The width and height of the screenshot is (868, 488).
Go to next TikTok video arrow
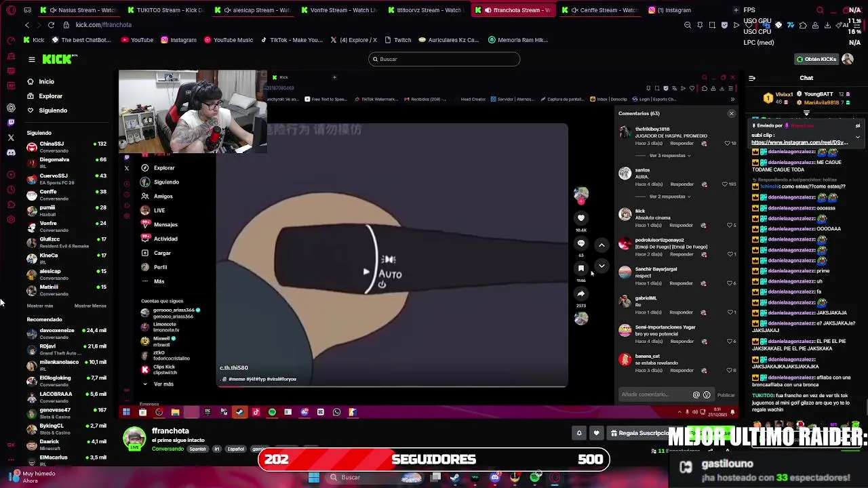coord(601,266)
